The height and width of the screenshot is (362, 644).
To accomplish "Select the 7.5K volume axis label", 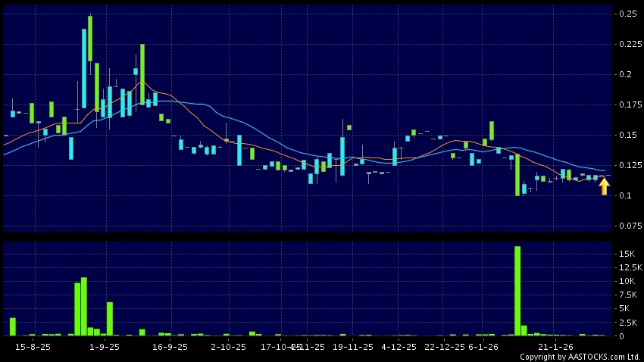I will (x=627, y=295).
